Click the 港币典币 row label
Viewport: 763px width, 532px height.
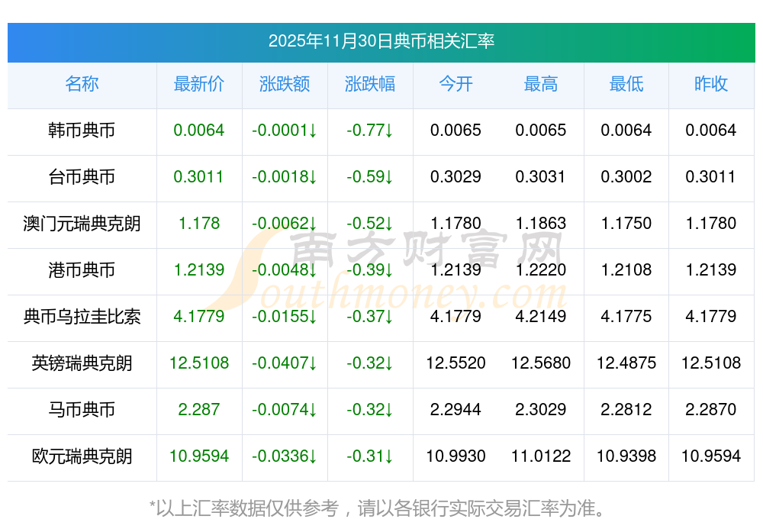point(82,269)
